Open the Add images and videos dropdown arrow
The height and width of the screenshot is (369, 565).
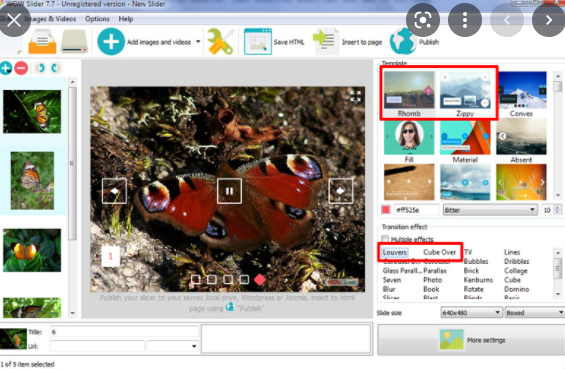click(198, 41)
